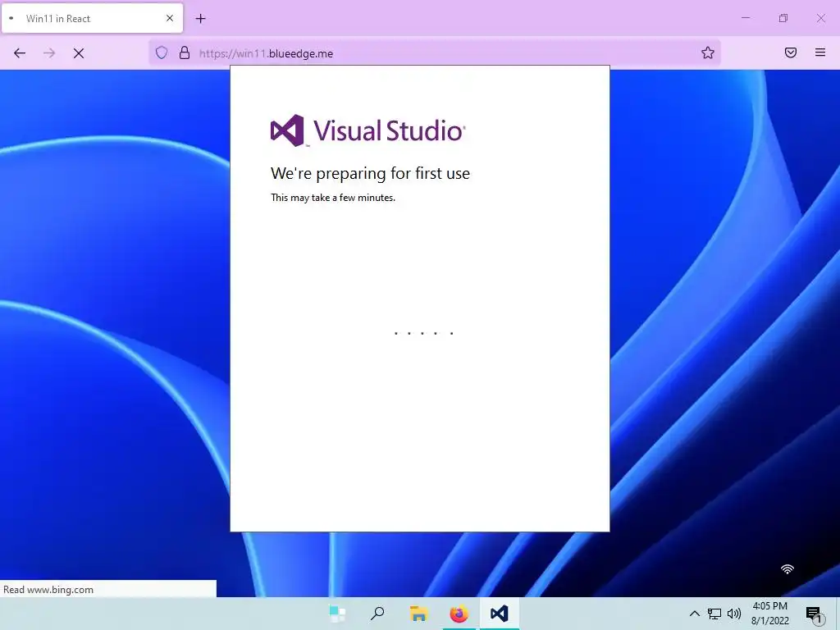Open tracking protection shield icon

[x=162, y=53]
